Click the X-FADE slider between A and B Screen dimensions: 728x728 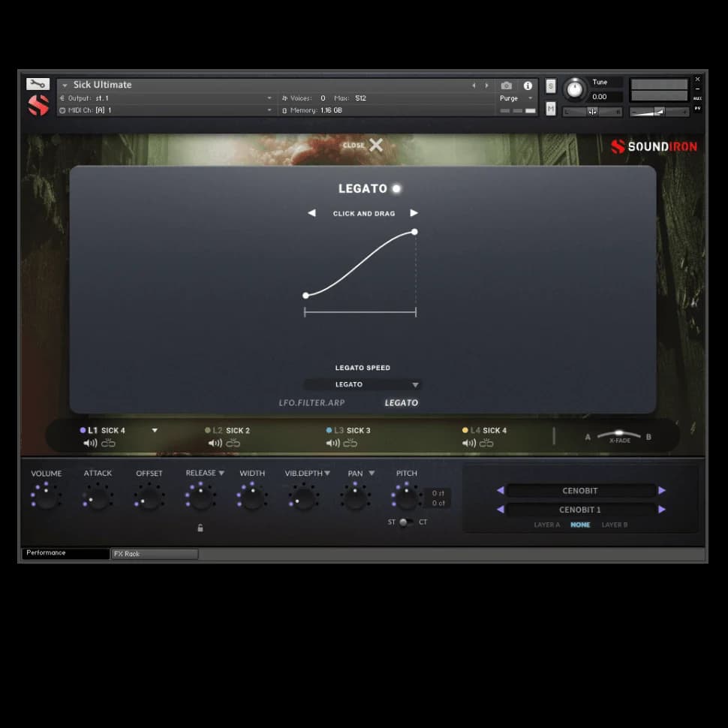pos(619,434)
